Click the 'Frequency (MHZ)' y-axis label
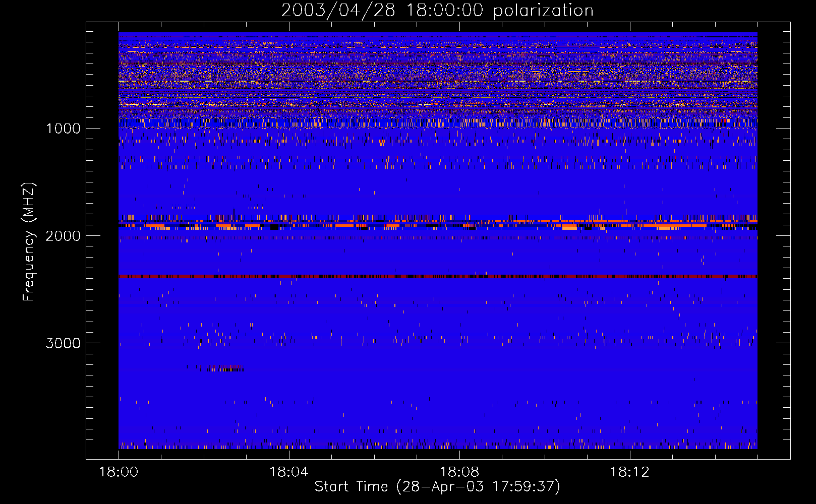816x504 pixels. coord(29,242)
